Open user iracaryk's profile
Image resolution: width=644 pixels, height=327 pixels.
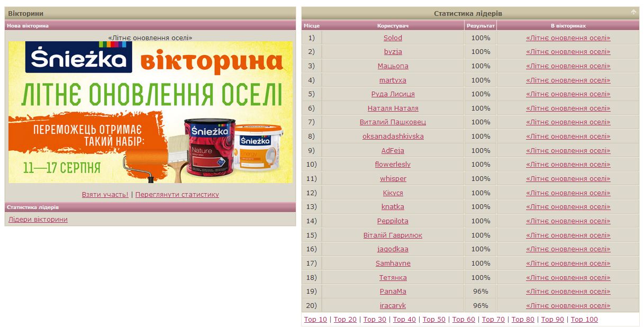(393, 305)
